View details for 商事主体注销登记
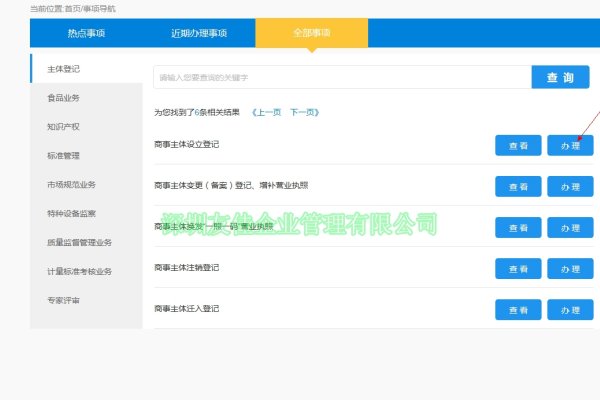 (x=518, y=269)
